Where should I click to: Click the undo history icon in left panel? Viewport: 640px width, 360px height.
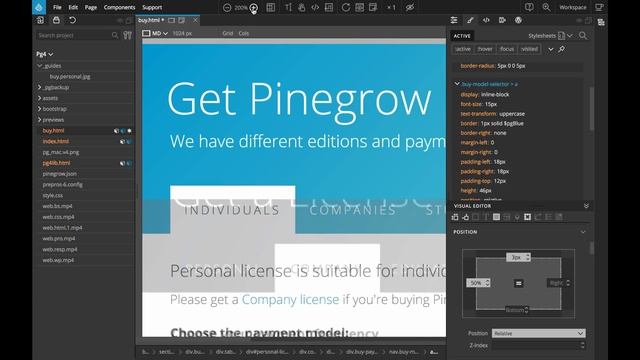coord(72,20)
